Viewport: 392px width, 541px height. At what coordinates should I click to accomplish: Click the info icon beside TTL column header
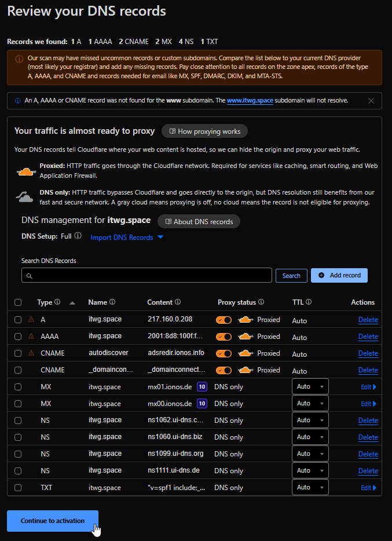coord(309,302)
